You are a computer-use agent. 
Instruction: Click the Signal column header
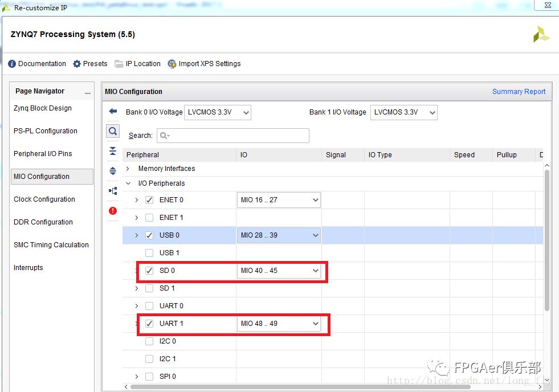(x=343, y=154)
